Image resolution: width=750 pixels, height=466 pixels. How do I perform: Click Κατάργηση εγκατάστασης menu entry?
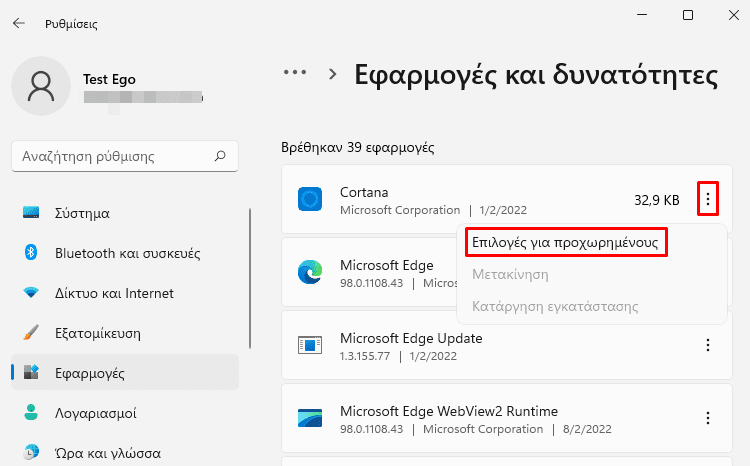555,306
